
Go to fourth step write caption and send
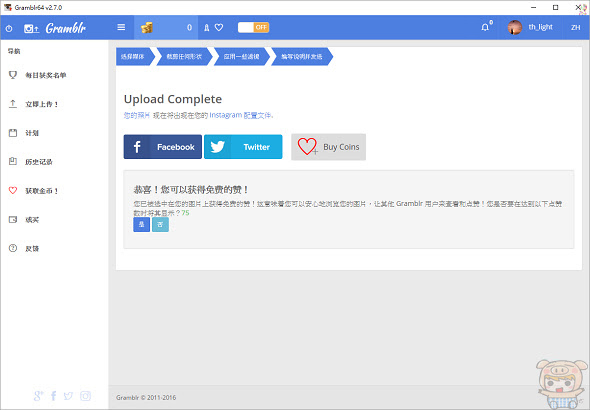302,57
